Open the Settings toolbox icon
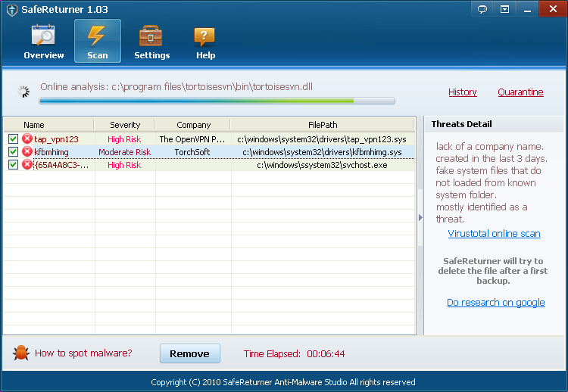Screen dimensions: 568x392 tap(151, 36)
